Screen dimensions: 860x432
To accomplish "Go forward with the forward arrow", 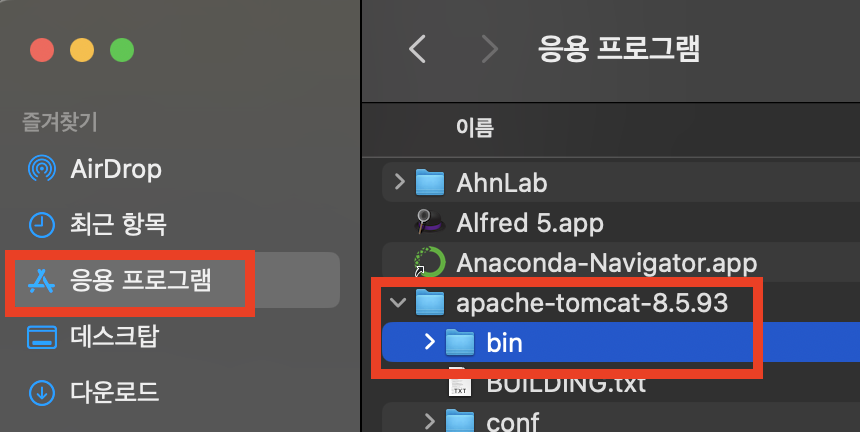I will 489,48.
